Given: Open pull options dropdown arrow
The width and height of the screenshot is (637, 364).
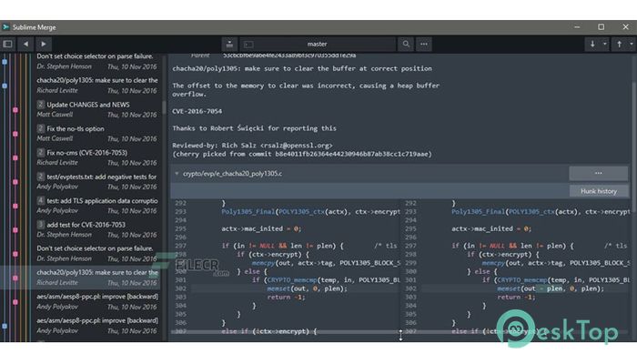Looking at the screenshot, I should pos(604,44).
